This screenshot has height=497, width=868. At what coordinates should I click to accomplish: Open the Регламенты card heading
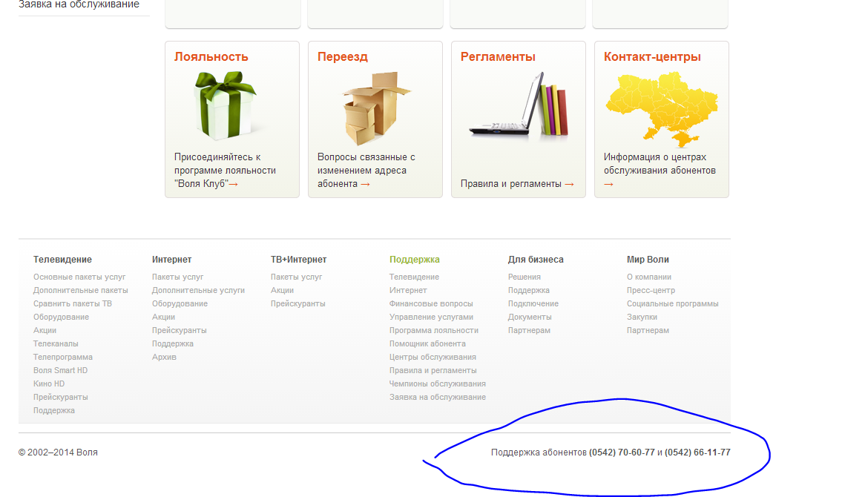[x=498, y=57]
